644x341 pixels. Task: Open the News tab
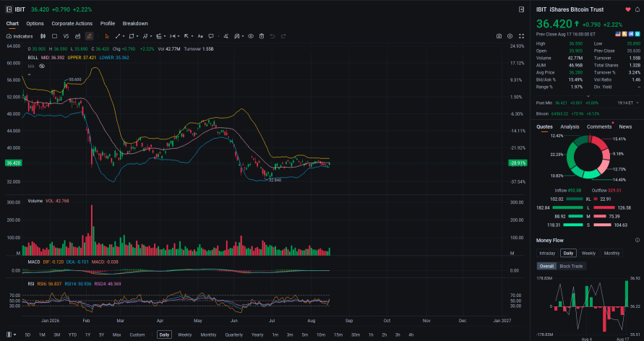tap(625, 127)
